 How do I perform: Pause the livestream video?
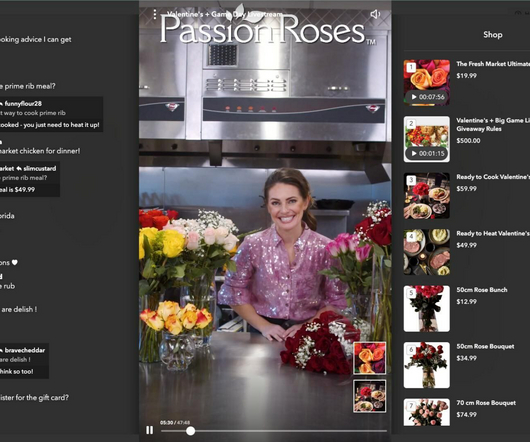click(149, 430)
